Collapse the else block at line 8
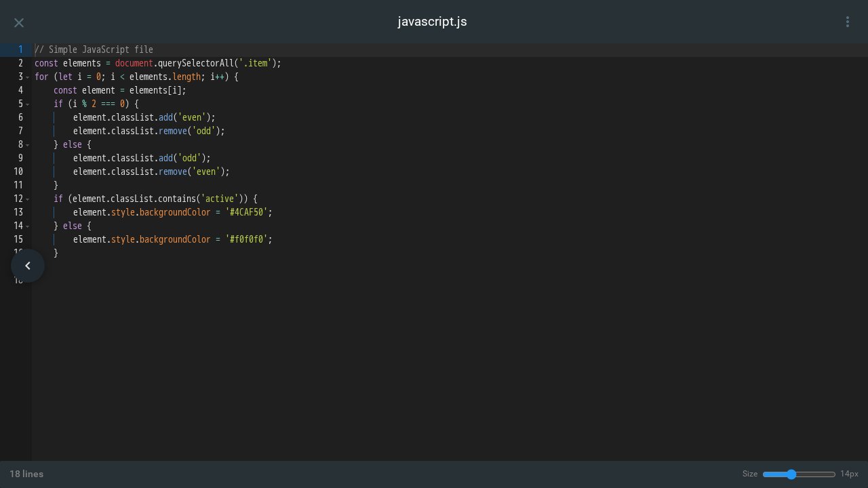 (x=28, y=144)
